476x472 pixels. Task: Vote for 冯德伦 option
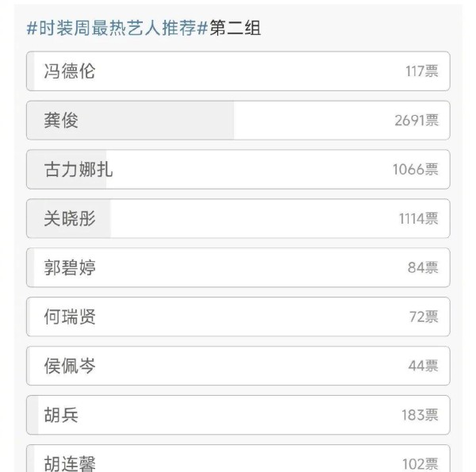pos(238,71)
